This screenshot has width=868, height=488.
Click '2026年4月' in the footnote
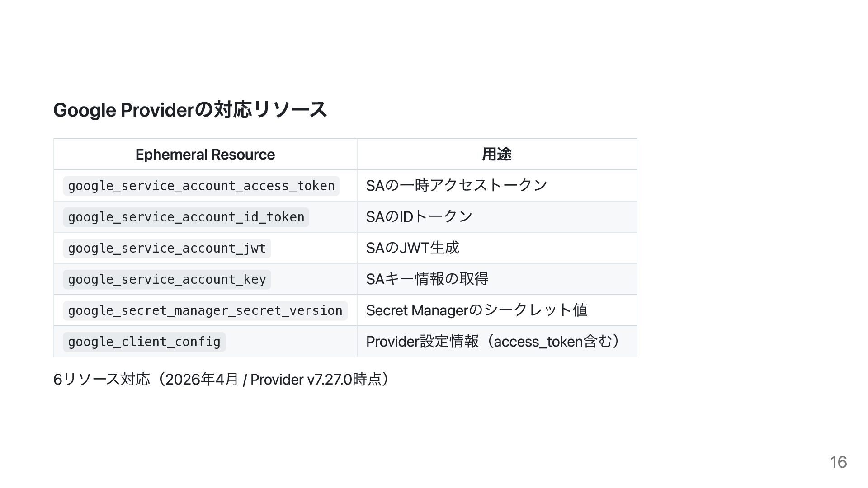[x=202, y=379]
